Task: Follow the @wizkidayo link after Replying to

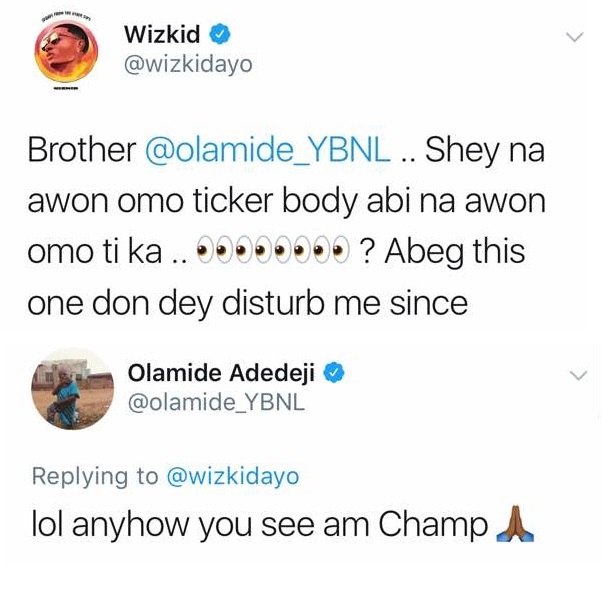Action: pos(233,476)
